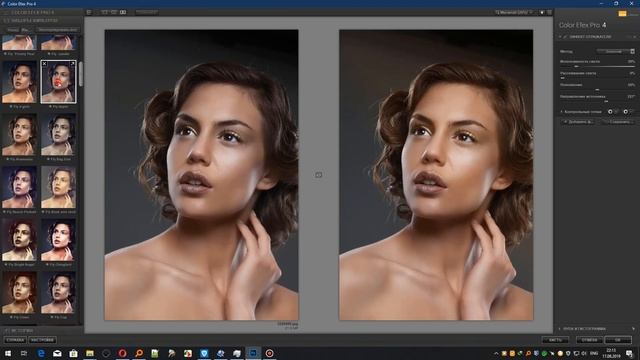Open the Help button

(15, 340)
